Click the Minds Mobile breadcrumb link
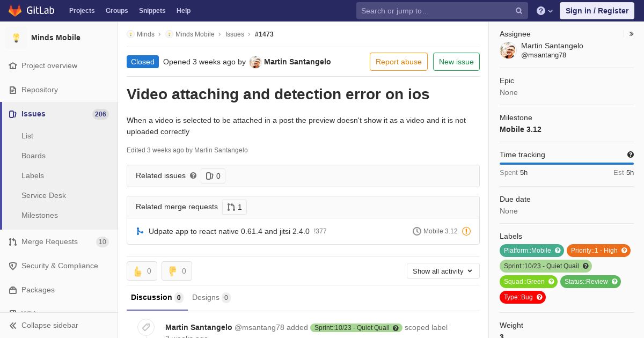 195,34
